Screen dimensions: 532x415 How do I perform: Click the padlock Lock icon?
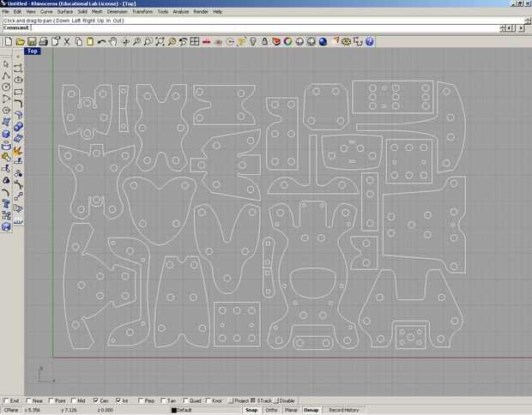264,42
